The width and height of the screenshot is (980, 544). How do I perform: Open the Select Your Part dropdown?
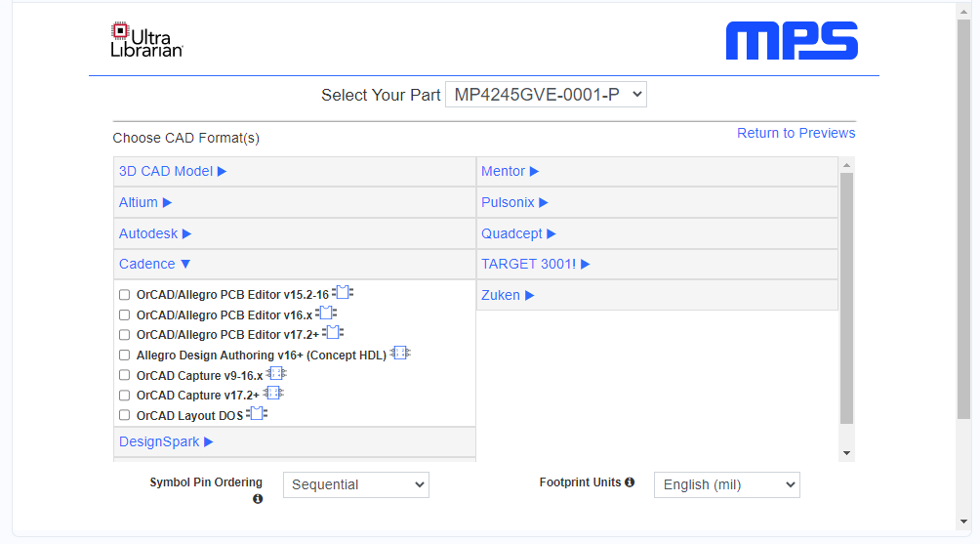(546, 95)
